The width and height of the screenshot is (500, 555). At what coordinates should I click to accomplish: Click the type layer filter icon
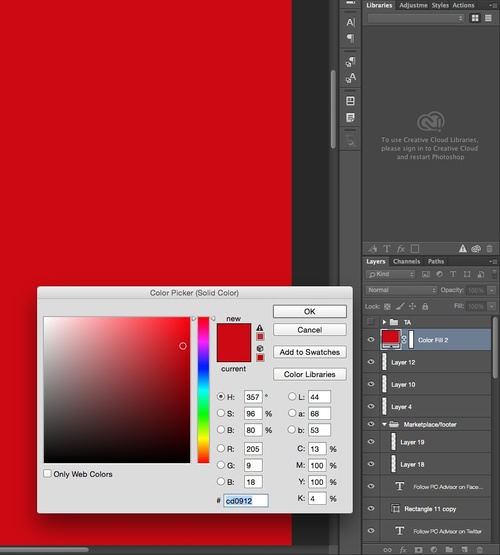453,274
